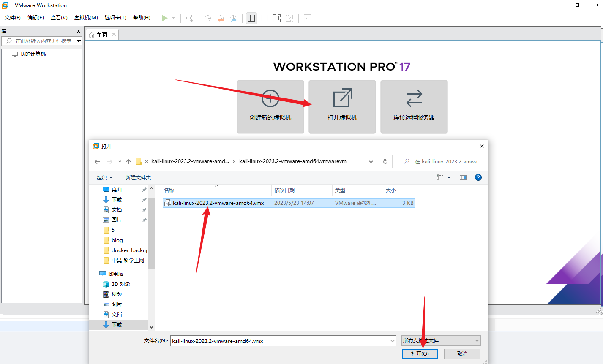Open the 虚拟机(M) menu
Viewport: 603px width, 364px height.
tap(86, 18)
